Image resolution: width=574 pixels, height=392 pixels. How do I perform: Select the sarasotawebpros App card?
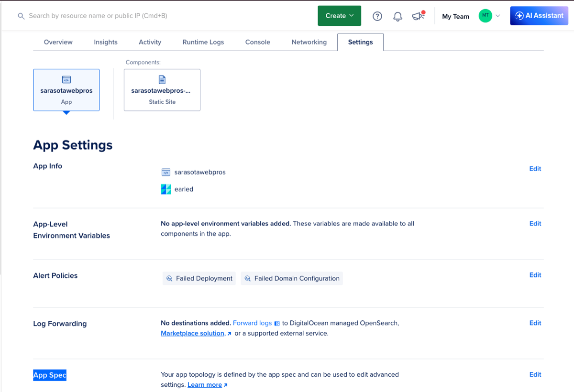point(66,90)
